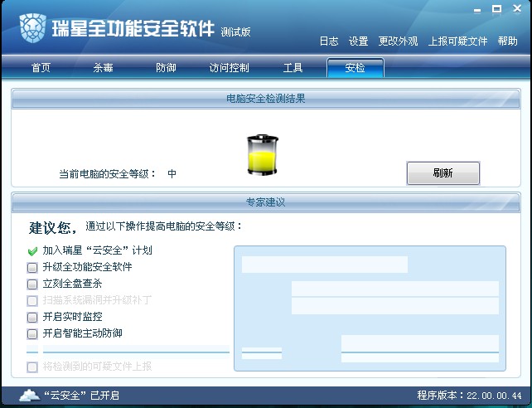This screenshot has width=532, height=408.
Task: Click the “云安全”已开启 status text
Action: tap(82, 396)
